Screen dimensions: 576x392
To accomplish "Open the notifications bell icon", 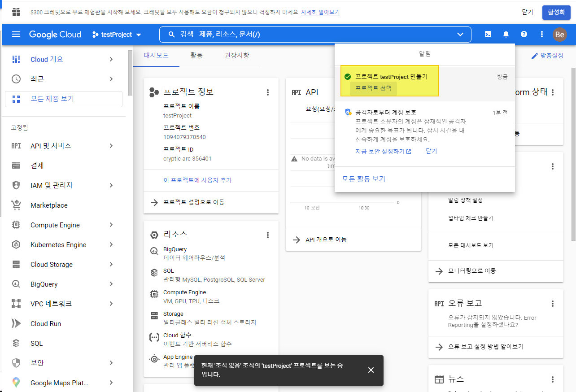I will (x=506, y=35).
